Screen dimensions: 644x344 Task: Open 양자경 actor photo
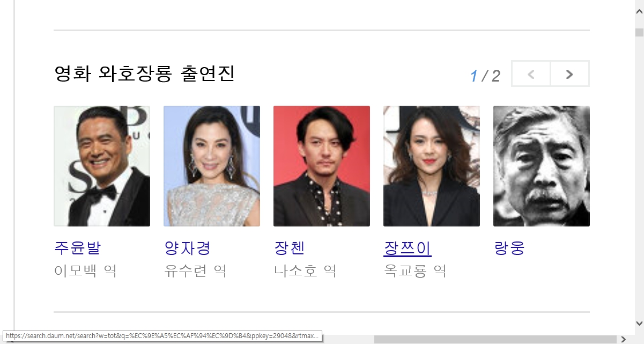[x=212, y=166]
